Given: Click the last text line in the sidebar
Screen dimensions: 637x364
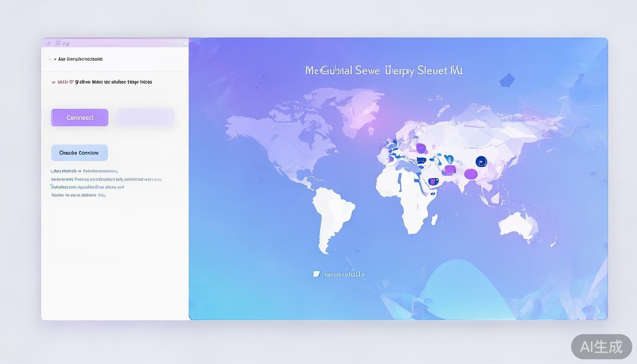Looking at the screenshot, I should pyautogui.click(x=78, y=195).
